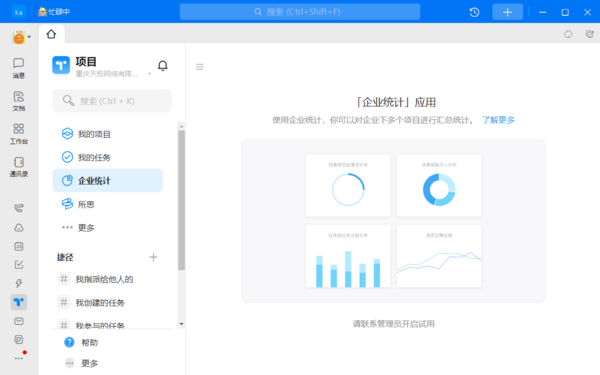600x375 pixels.
Task: Click the blue plus button in title bar
Action: 507,12
